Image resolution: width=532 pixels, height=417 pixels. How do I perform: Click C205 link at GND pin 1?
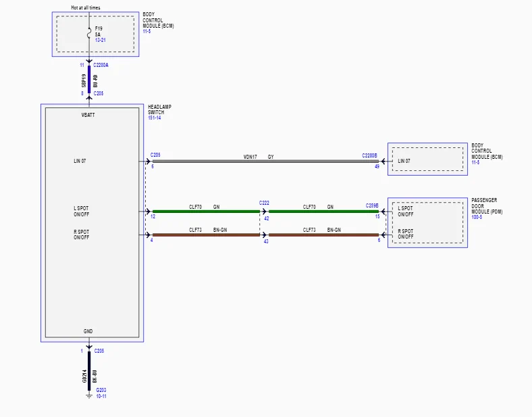[99, 351]
